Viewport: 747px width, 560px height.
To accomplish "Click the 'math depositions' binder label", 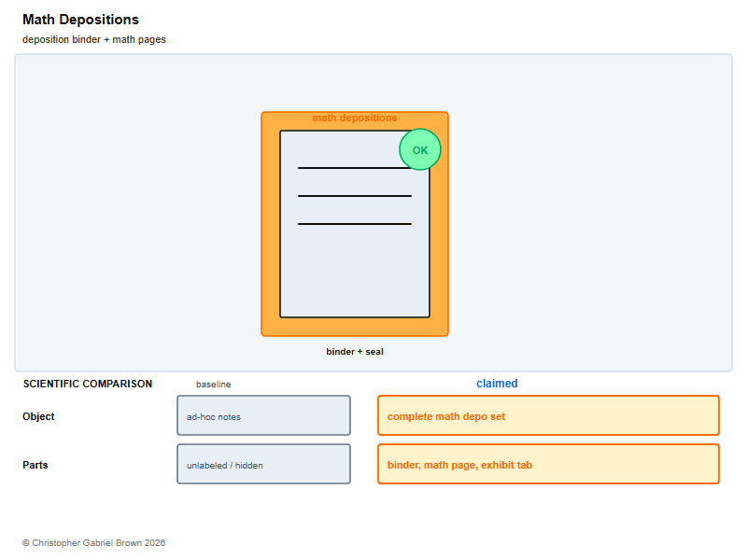I will 355,118.
